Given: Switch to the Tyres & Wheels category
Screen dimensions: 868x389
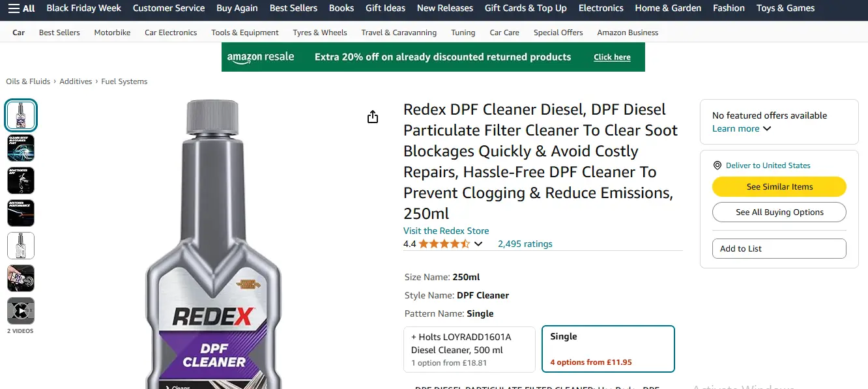Looking at the screenshot, I should [x=320, y=32].
